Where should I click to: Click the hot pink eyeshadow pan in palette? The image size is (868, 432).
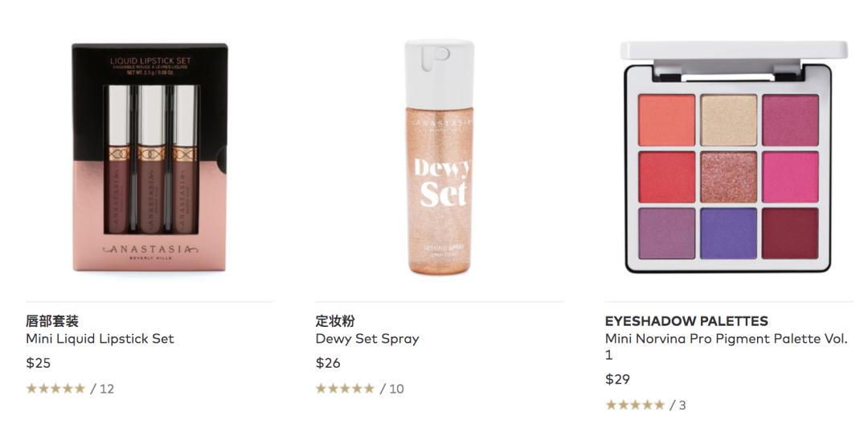tap(790, 177)
